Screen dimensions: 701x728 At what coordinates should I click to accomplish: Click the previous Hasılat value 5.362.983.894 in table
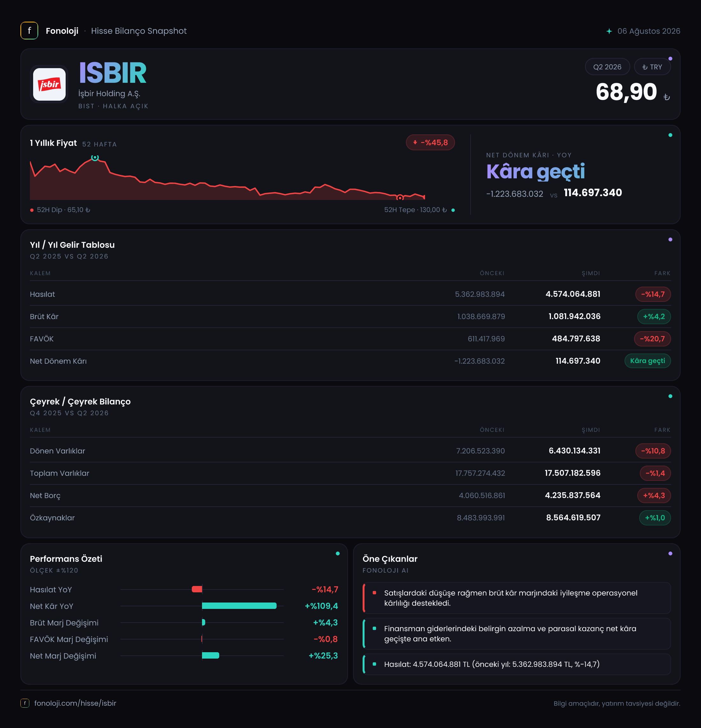[x=480, y=294]
